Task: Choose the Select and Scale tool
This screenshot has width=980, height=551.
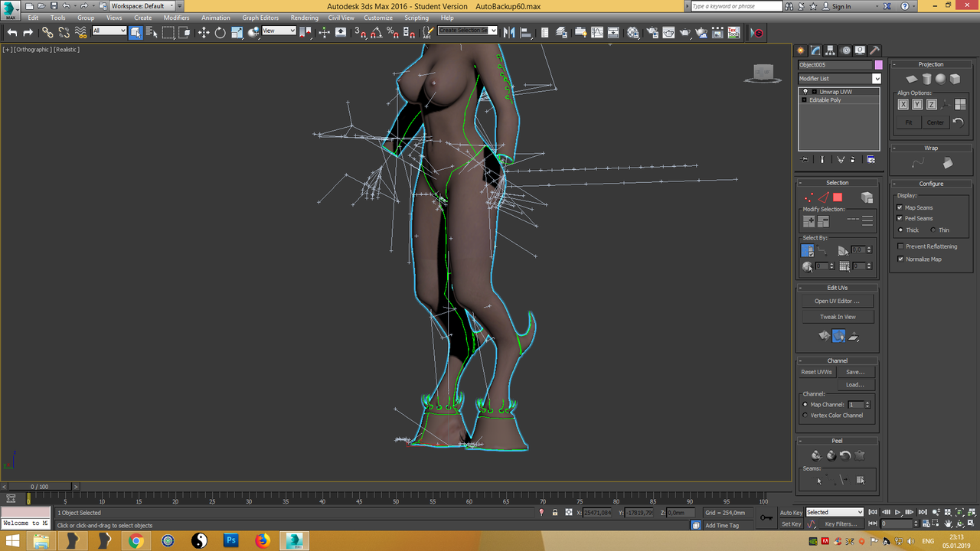Action: pyautogui.click(x=237, y=32)
